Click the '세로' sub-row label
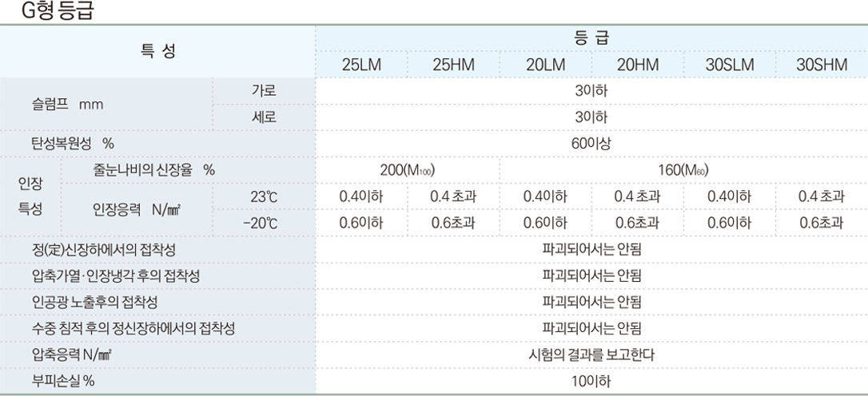 point(264,118)
